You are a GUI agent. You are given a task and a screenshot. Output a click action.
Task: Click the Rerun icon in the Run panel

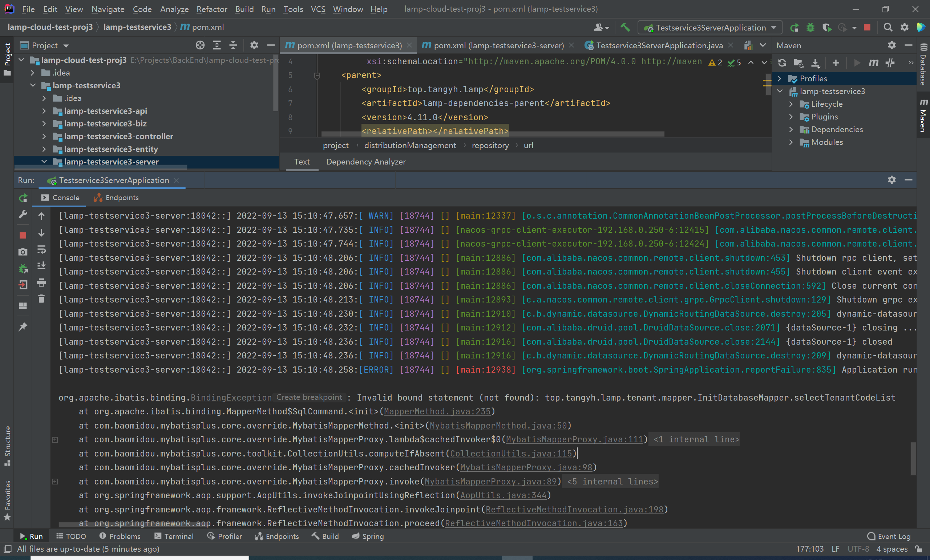point(23,198)
